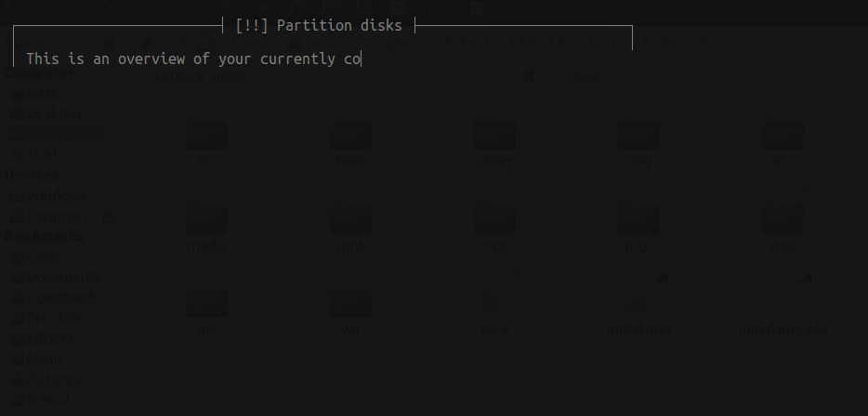Toggle the path edit pencil button
The height and width of the screenshot is (416, 868).
(146, 44)
